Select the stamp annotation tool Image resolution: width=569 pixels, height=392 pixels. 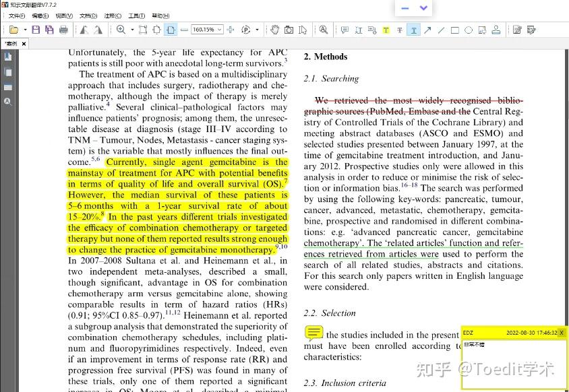coord(496,30)
